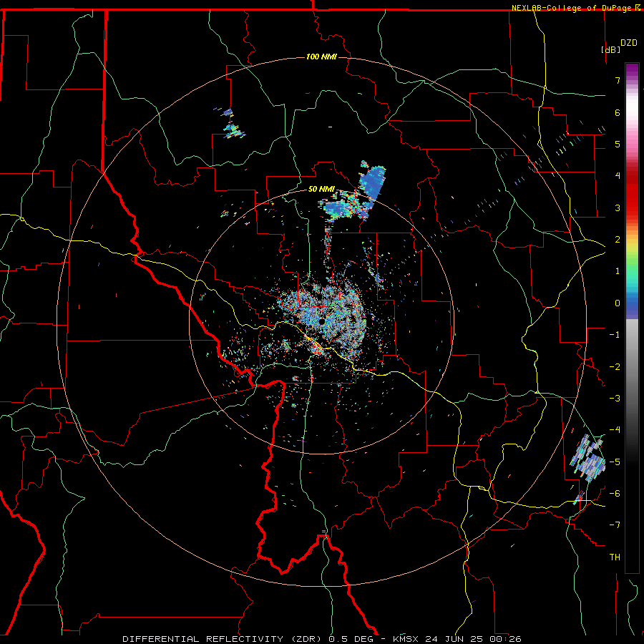The image size is (644, 644).
Task: Select the -1 value on the scale
Action: pos(615,335)
